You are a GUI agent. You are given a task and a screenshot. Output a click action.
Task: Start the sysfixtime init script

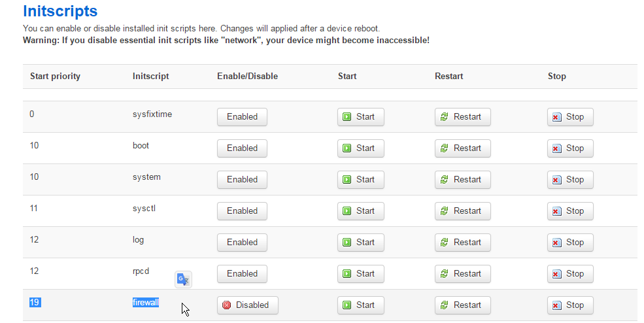tap(360, 117)
